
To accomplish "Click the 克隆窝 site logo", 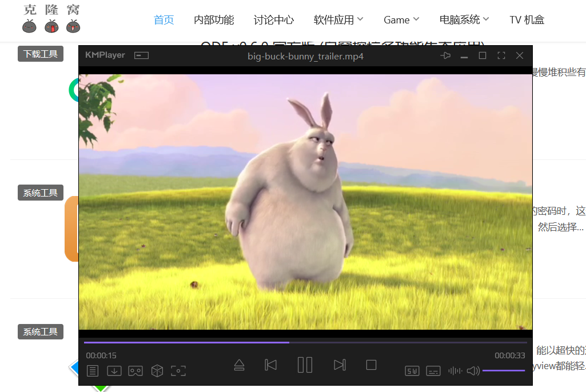I will click(51, 19).
